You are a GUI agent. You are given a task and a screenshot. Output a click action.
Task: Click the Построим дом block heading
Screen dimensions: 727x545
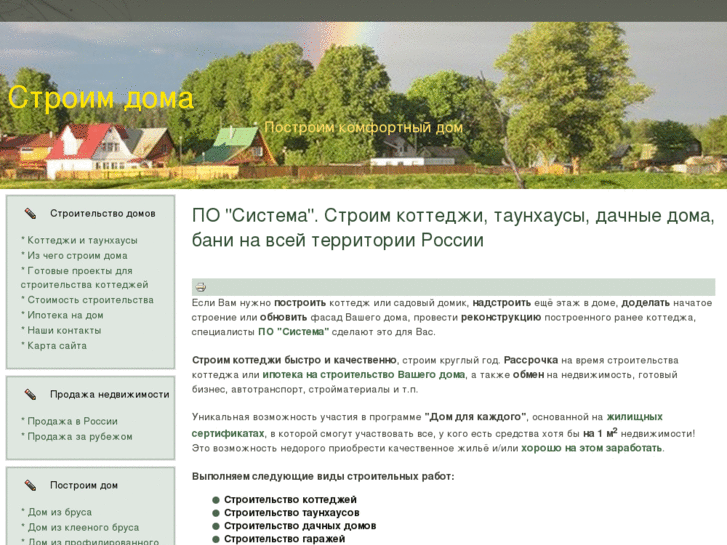tap(84, 486)
